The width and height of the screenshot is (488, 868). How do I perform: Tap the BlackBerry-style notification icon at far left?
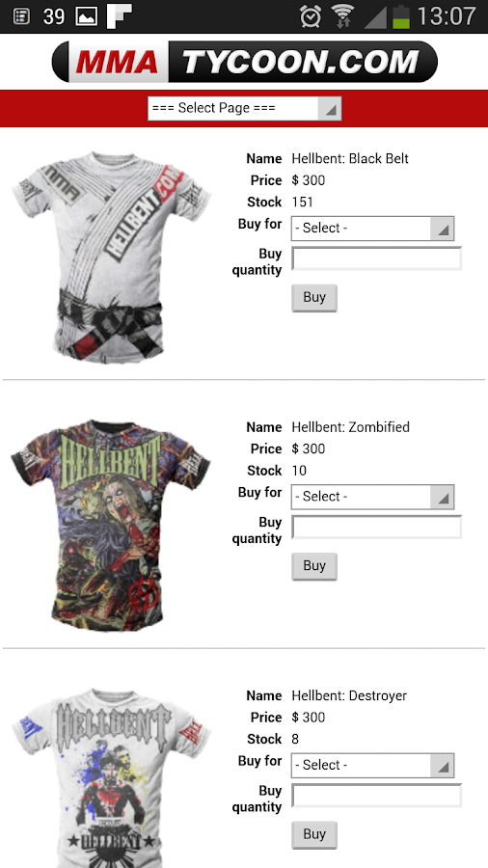tap(21, 16)
